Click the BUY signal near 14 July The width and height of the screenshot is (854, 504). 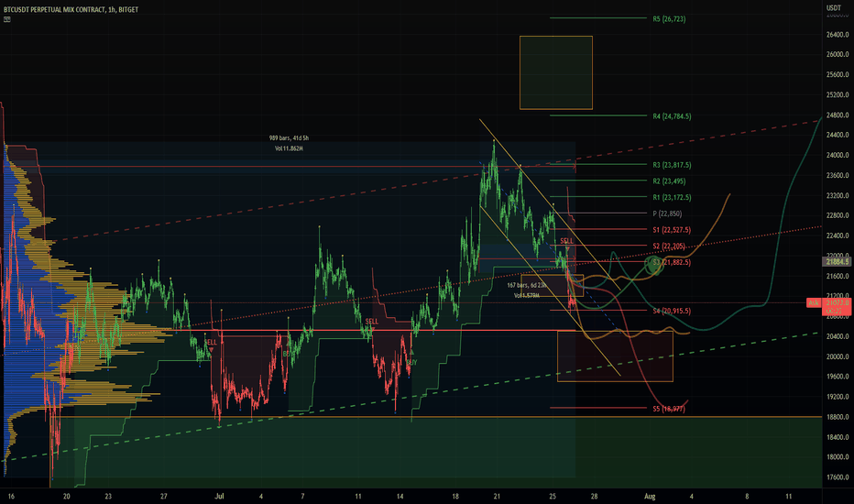(412, 362)
